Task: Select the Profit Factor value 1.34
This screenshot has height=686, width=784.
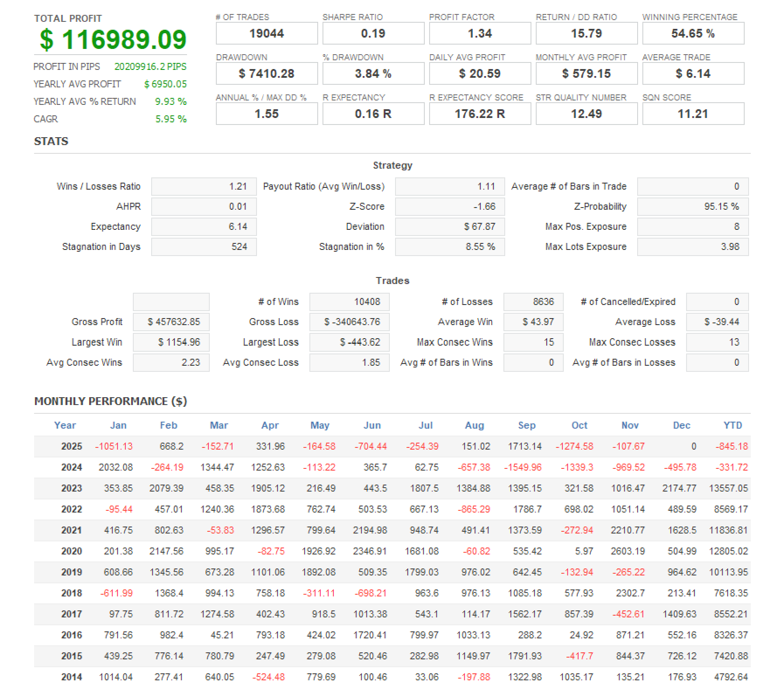Action: pos(480,34)
